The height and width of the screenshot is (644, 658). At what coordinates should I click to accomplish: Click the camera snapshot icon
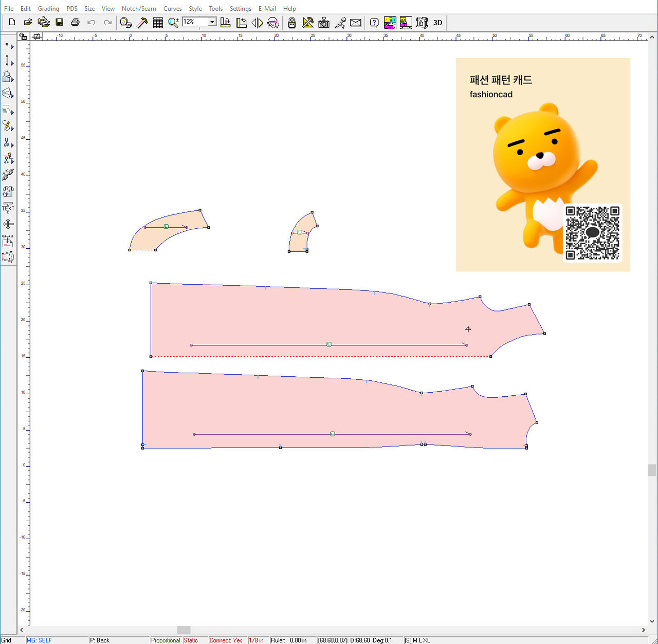pyautogui.click(x=324, y=23)
